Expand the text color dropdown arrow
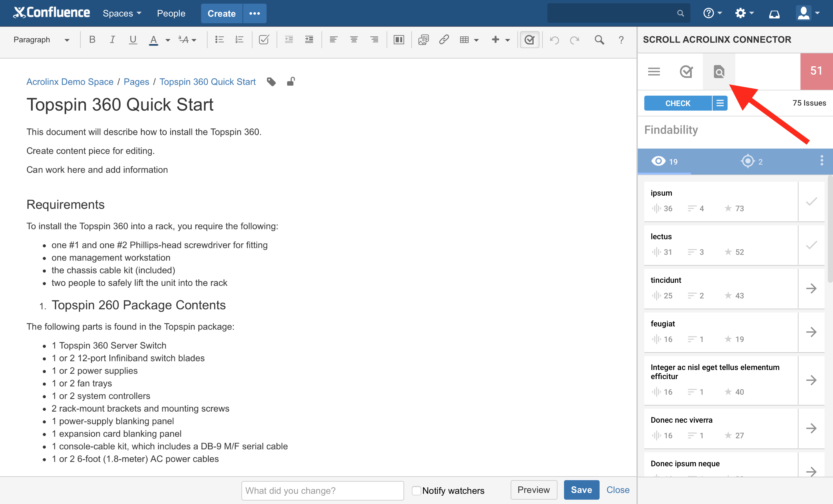The image size is (833, 504). click(x=168, y=40)
